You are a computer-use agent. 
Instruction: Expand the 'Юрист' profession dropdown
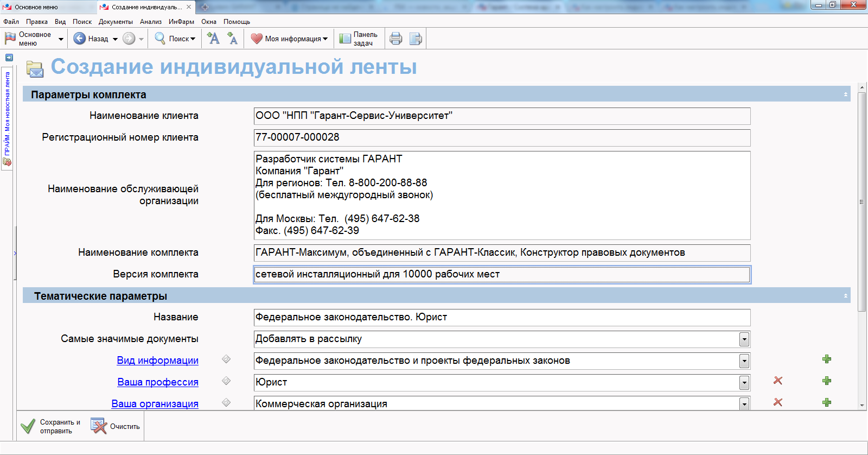tap(744, 383)
